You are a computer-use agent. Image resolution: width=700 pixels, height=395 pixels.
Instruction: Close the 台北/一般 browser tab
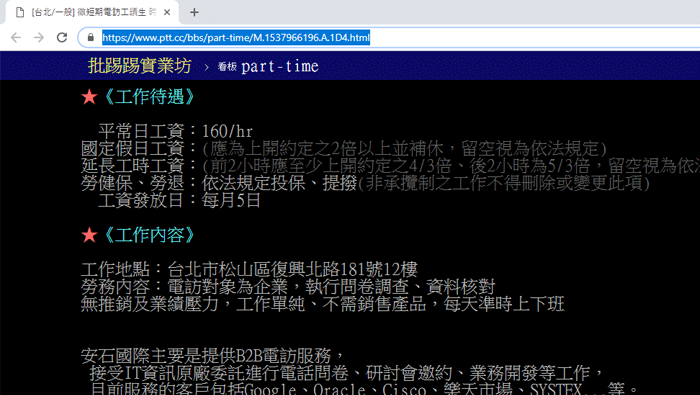[x=167, y=12]
